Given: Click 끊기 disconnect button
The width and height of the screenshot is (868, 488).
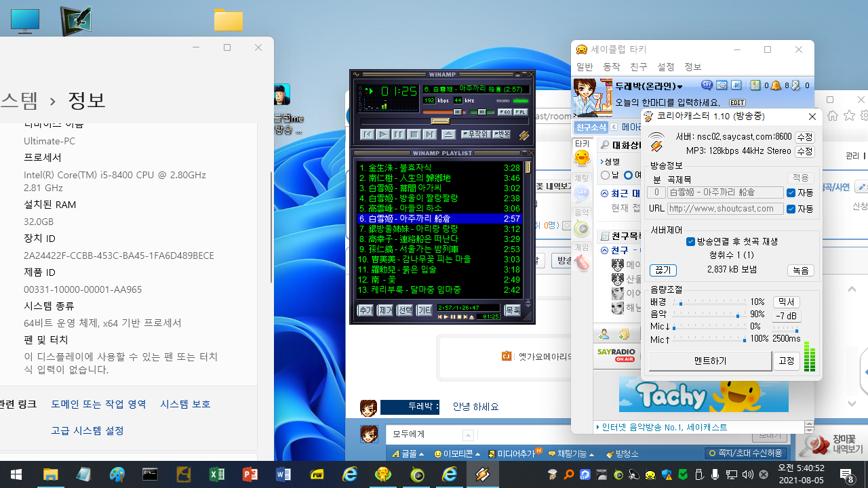Looking at the screenshot, I should 663,270.
